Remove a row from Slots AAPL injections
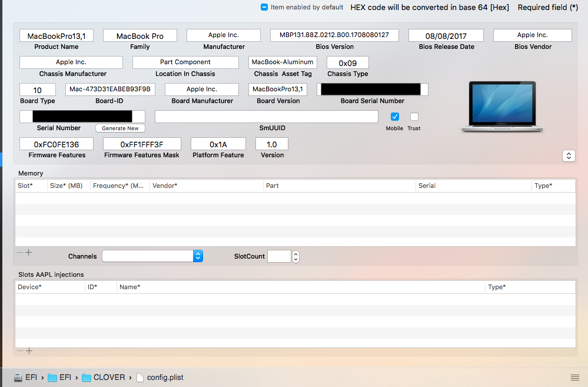 pyautogui.click(x=20, y=350)
